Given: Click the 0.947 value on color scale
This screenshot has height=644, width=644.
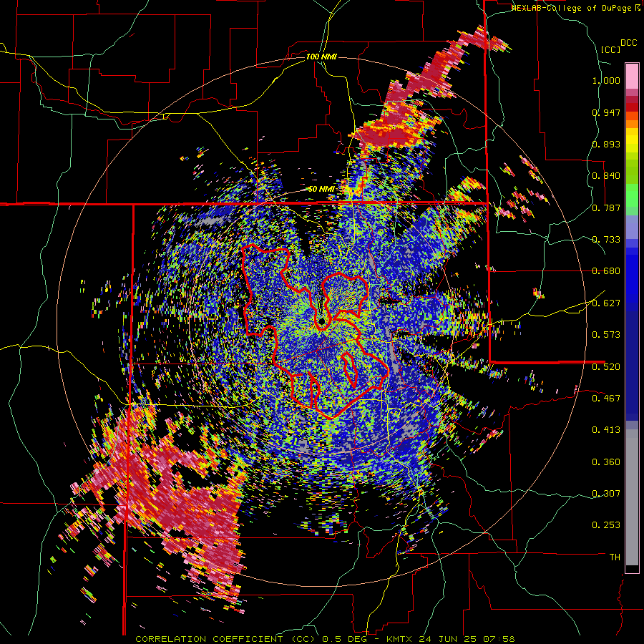Looking at the screenshot, I should pos(606,112).
